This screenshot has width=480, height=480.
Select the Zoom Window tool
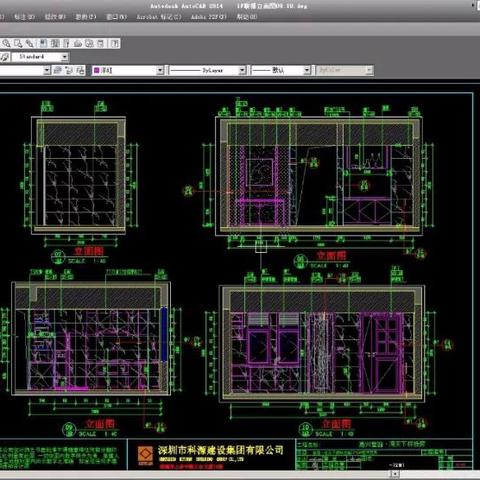click(18, 43)
